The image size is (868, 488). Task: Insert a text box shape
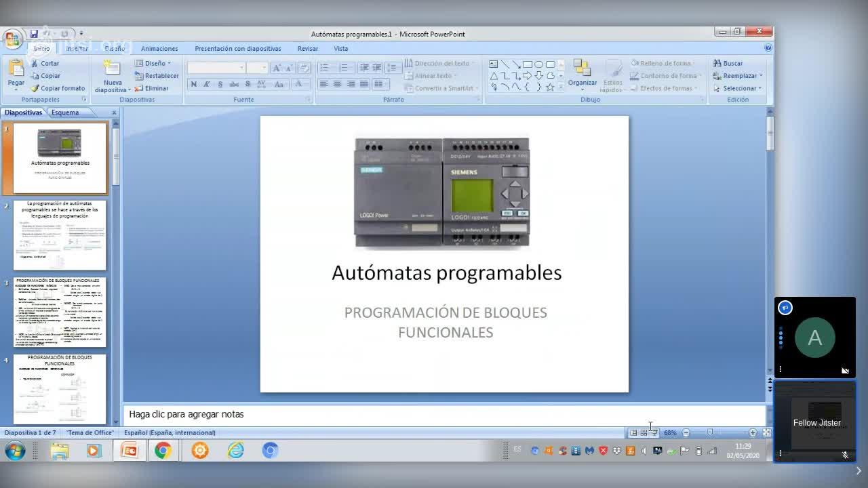click(494, 64)
